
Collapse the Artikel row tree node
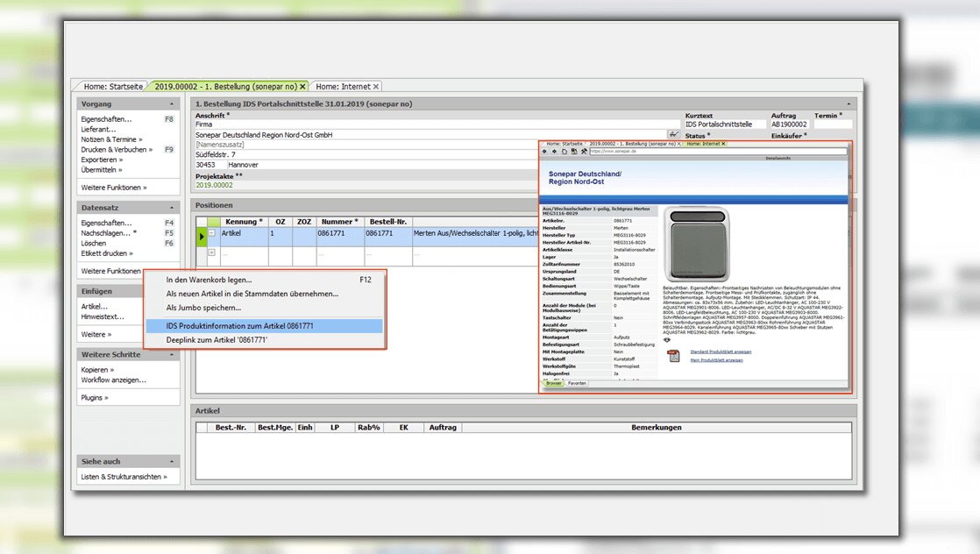point(211,234)
